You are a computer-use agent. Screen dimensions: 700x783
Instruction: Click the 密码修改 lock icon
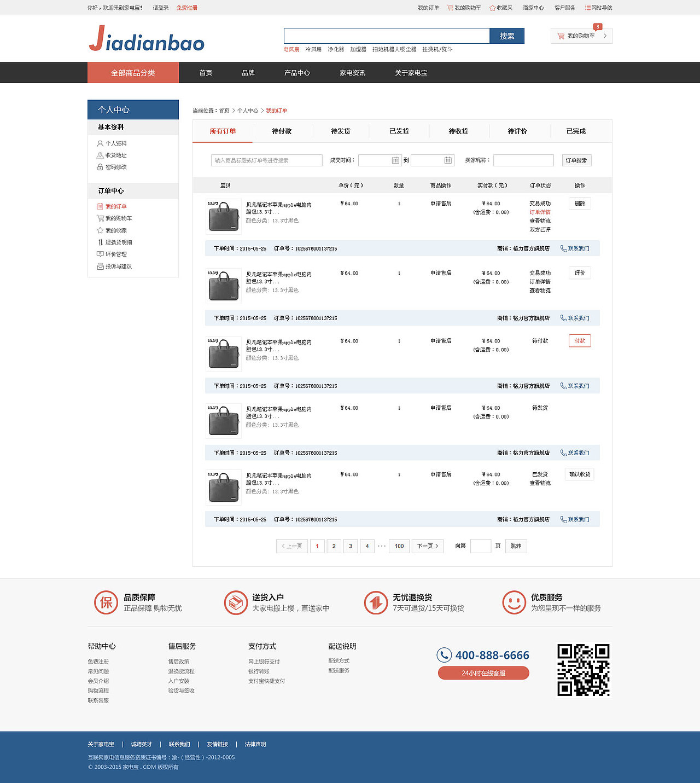(x=100, y=167)
